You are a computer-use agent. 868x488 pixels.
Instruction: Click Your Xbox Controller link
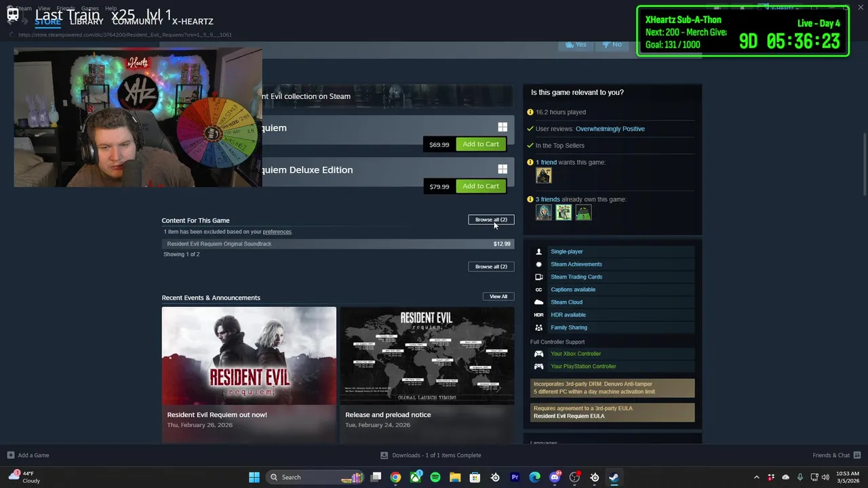coord(576,354)
